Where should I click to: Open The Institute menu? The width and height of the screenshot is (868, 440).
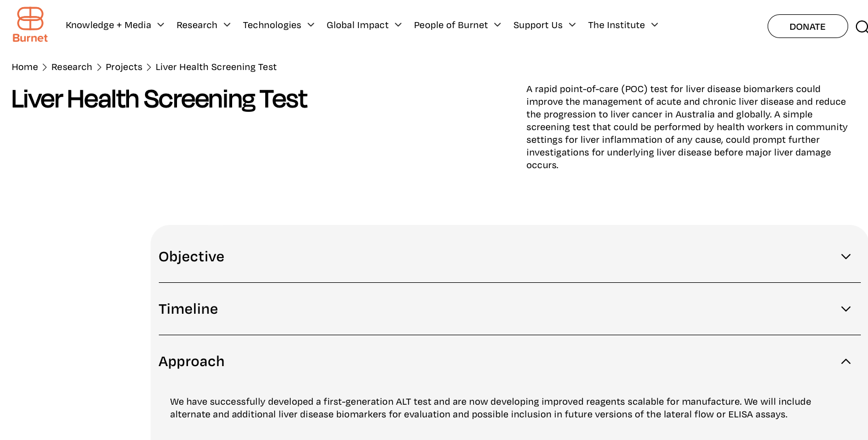click(617, 25)
